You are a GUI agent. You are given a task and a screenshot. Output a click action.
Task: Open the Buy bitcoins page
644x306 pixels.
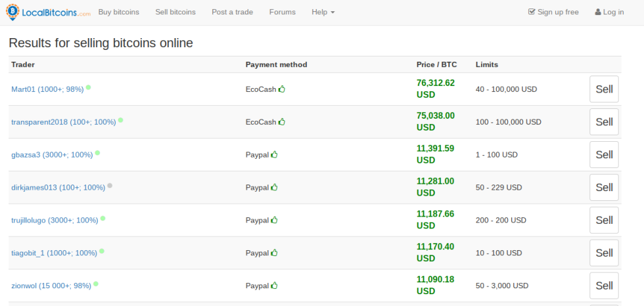click(118, 12)
